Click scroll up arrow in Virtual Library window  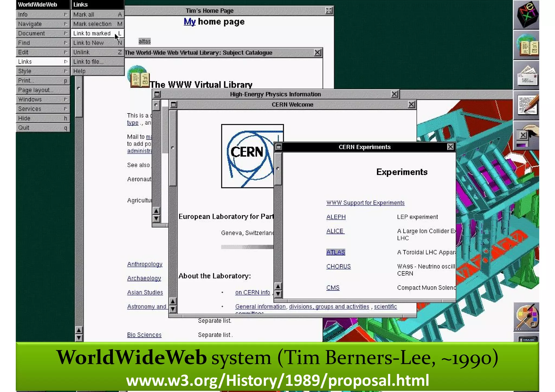point(79,330)
